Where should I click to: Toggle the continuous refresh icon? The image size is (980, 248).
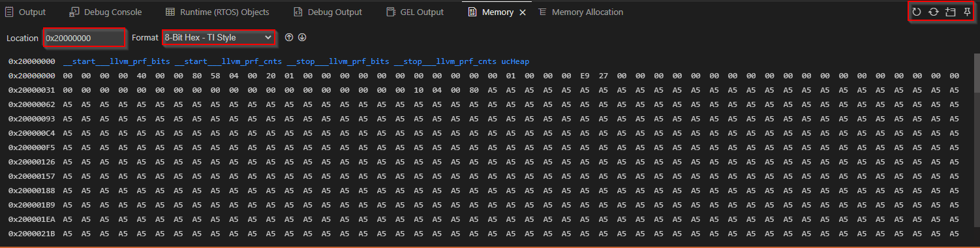click(934, 12)
